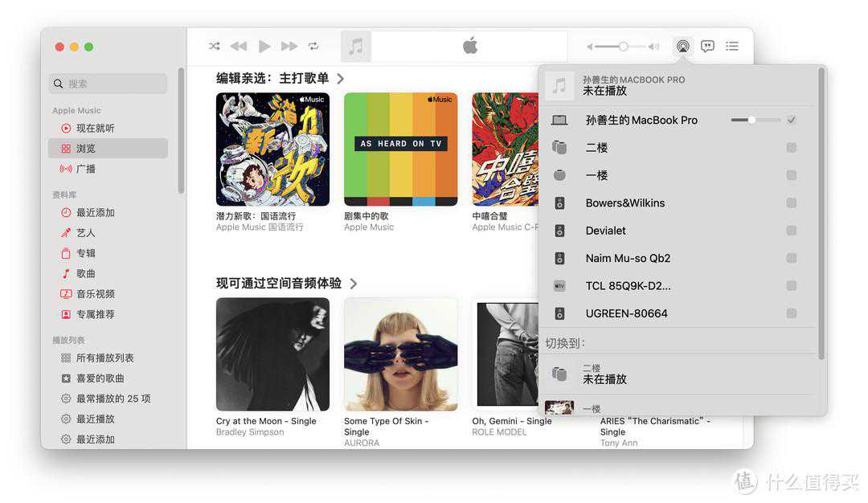868x503 pixels.
Task: Click the play button in toolbar
Action: click(264, 47)
